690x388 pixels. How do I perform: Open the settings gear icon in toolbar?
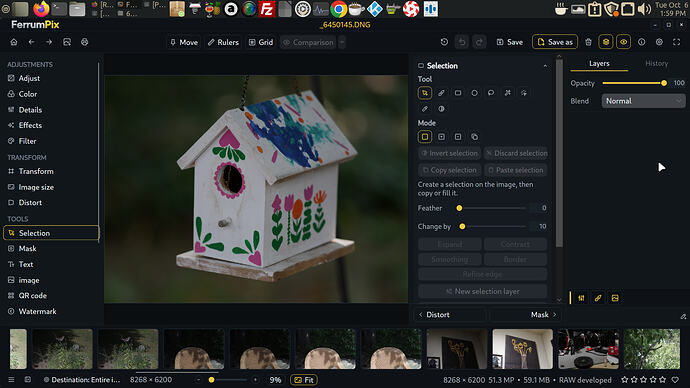pyautogui.click(x=659, y=42)
